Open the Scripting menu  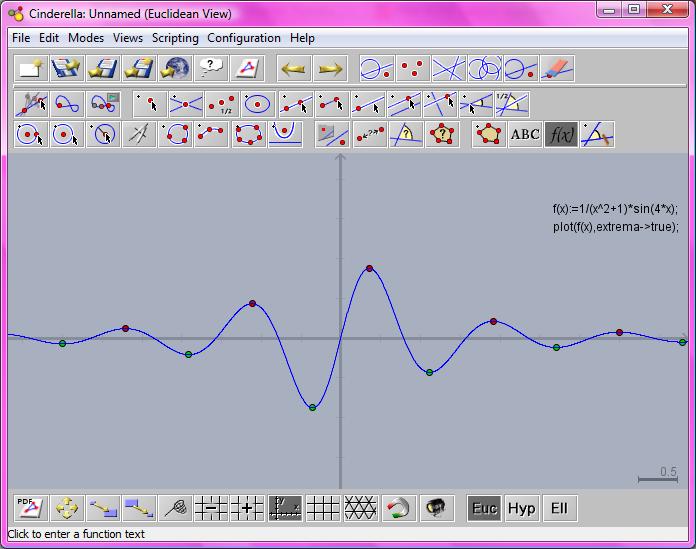pyautogui.click(x=175, y=38)
